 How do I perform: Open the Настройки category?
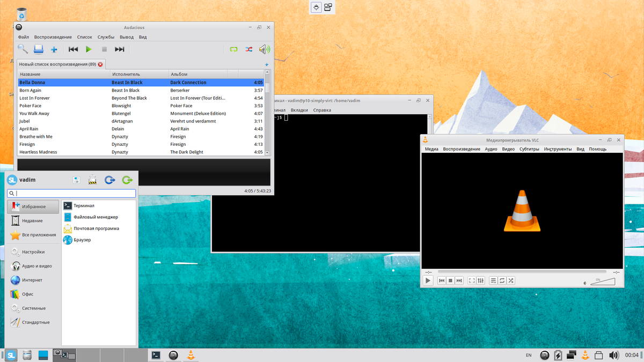33,252
